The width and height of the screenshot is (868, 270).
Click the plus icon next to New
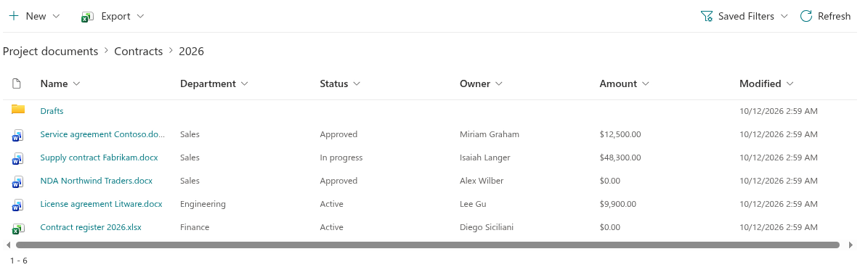click(14, 16)
